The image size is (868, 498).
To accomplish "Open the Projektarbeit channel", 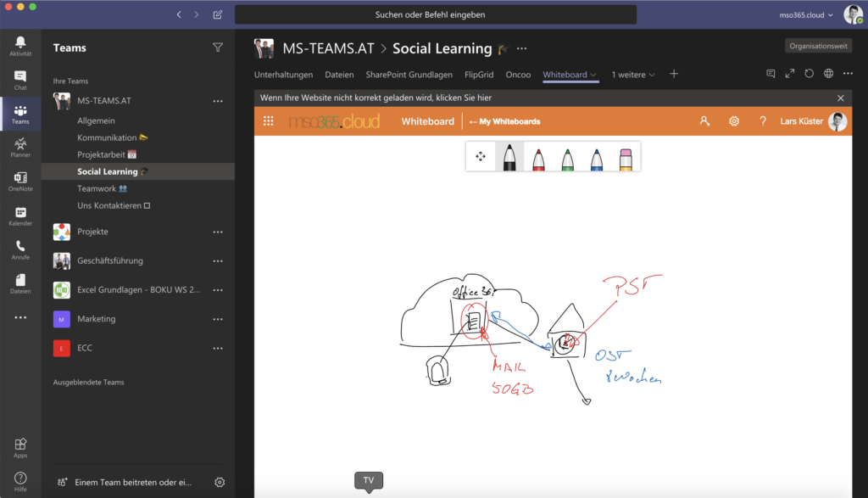I will 107,154.
